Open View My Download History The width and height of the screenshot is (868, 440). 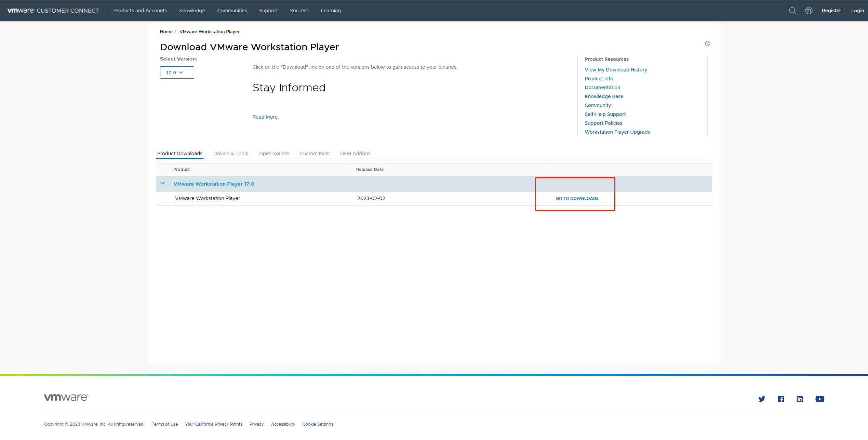(616, 70)
